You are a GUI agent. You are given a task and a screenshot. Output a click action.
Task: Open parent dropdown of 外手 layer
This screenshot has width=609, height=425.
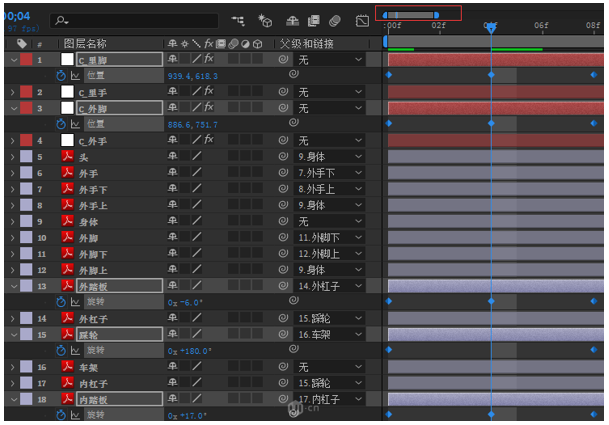coord(329,172)
